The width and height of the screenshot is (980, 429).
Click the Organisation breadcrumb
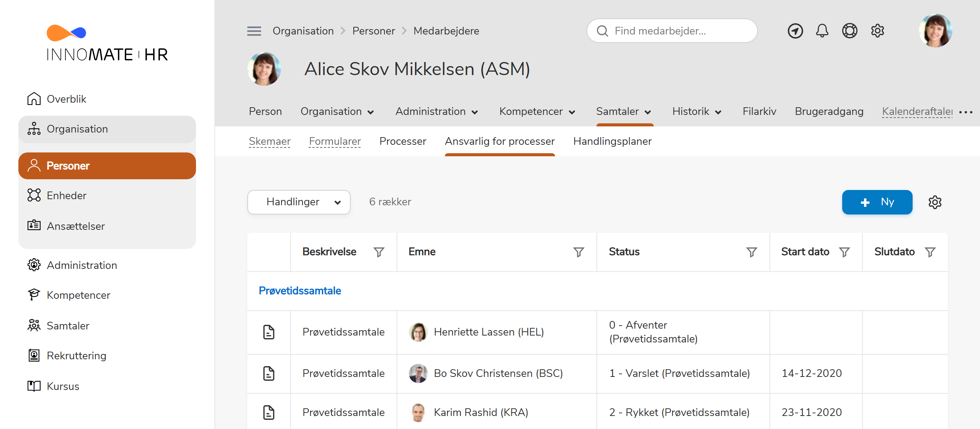pyautogui.click(x=303, y=31)
